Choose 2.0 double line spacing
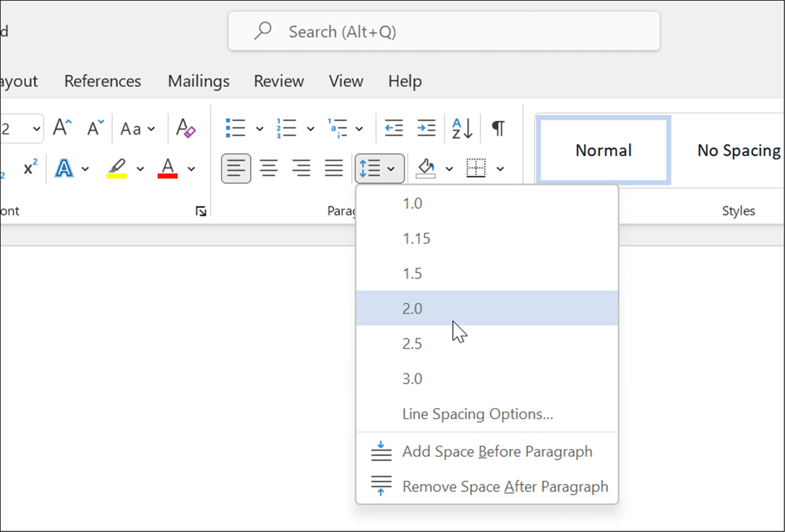The width and height of the screenshot is (785, 532). [487, 308]
